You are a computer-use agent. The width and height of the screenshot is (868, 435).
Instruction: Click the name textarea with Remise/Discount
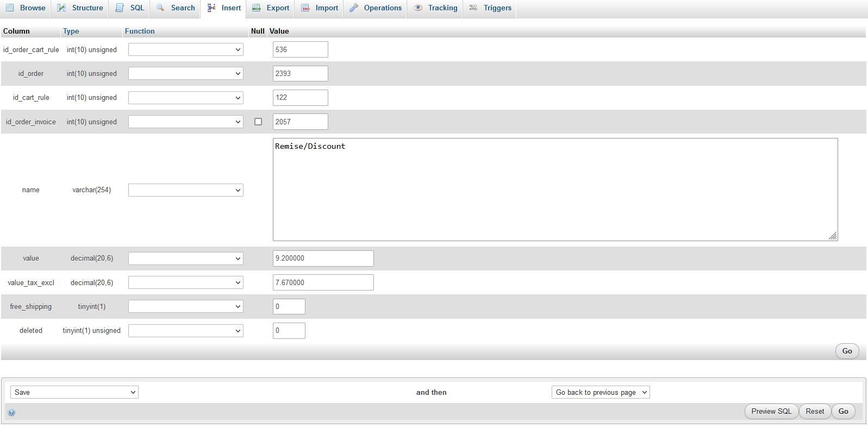click(555, 190)
